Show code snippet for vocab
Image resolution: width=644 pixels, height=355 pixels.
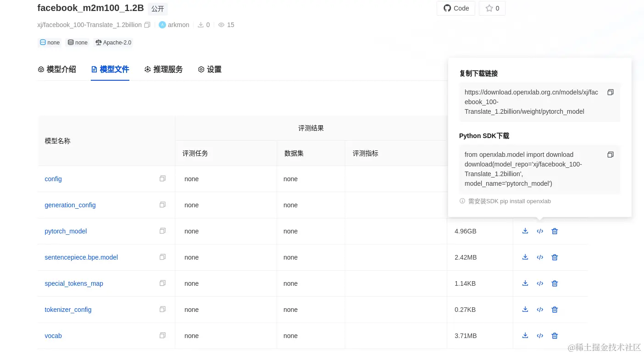[x=540, y=336]
